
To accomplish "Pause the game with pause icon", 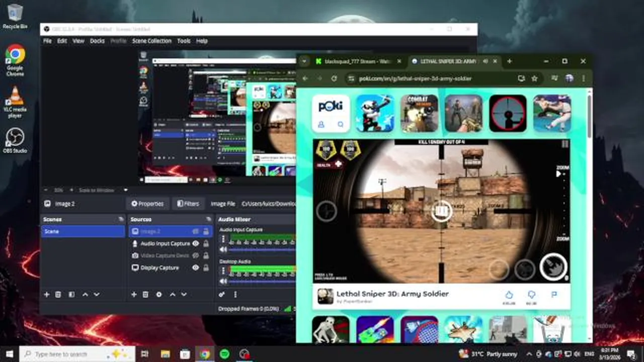I will (x=565, y=144).
